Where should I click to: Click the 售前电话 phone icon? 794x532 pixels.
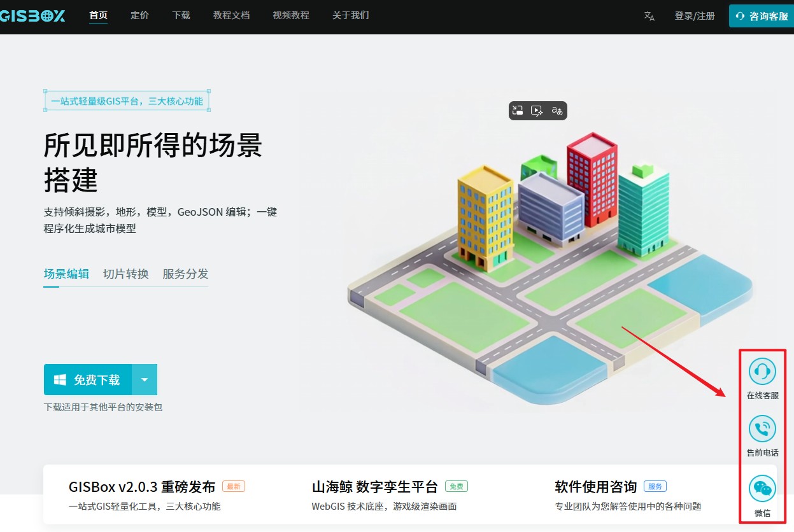tap(762, 429)
